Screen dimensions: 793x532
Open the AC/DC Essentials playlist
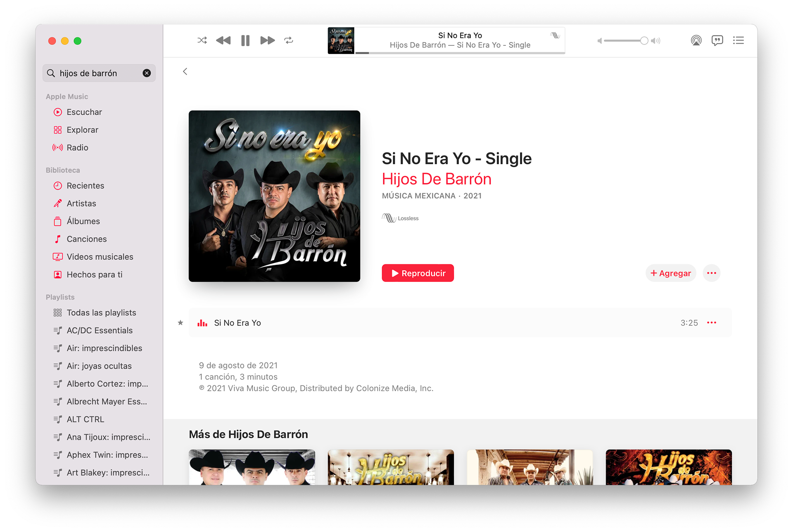(x=100, y=331)
